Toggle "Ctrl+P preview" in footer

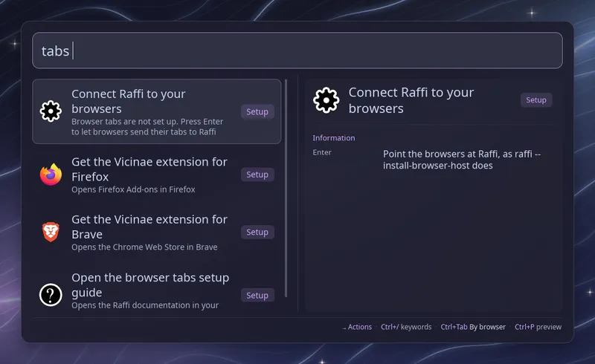[x=538, y=327]
